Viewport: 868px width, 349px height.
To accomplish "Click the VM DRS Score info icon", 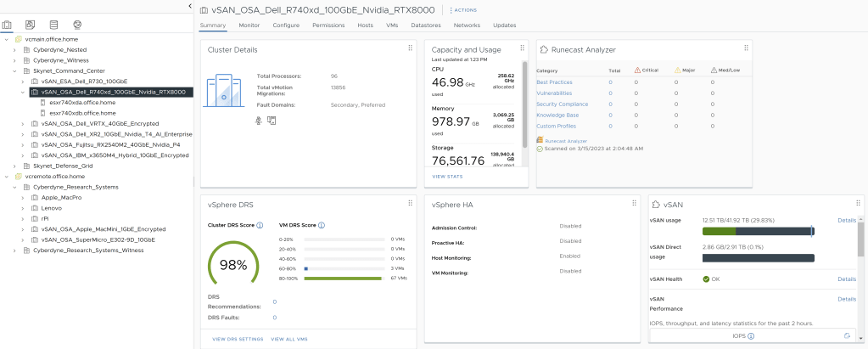I will coord(322,226).
